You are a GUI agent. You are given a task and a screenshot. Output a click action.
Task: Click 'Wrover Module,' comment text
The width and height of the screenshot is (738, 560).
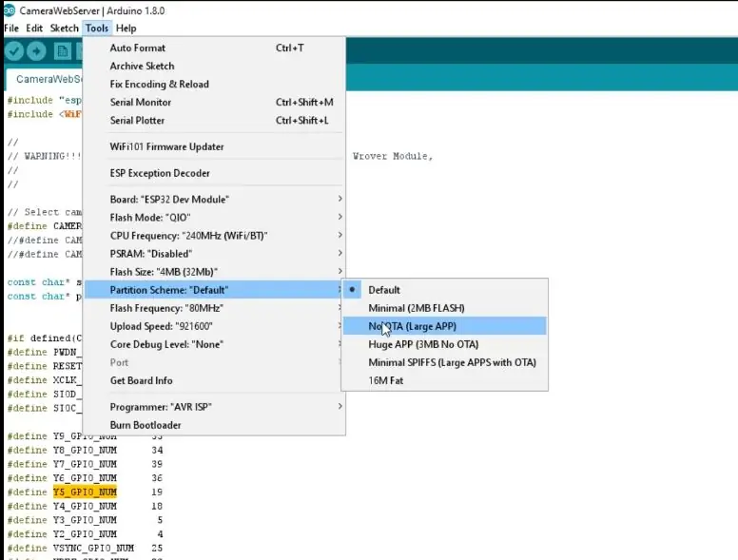393,156
